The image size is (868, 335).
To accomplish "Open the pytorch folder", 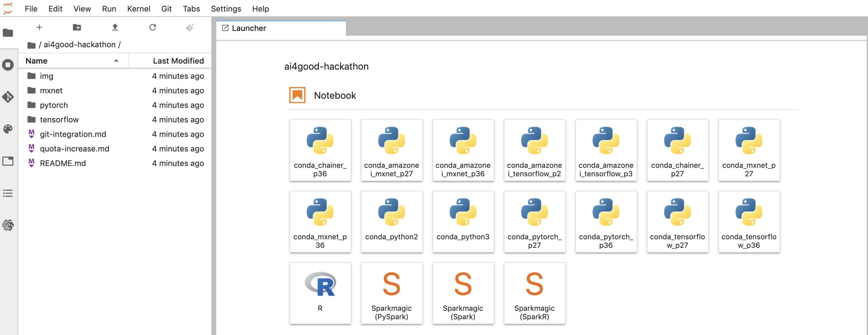I will pyautogui.click(x=54, y=105).
